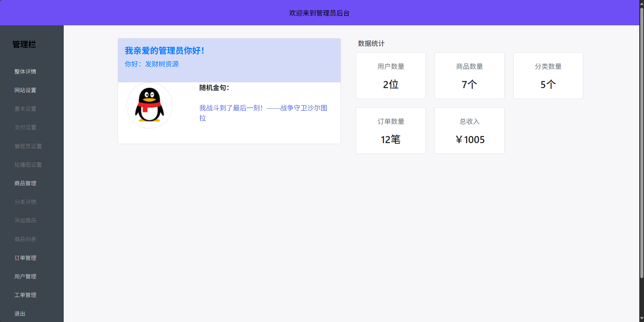
Task: Click 退出 to log out
Action: pos(20,314)
